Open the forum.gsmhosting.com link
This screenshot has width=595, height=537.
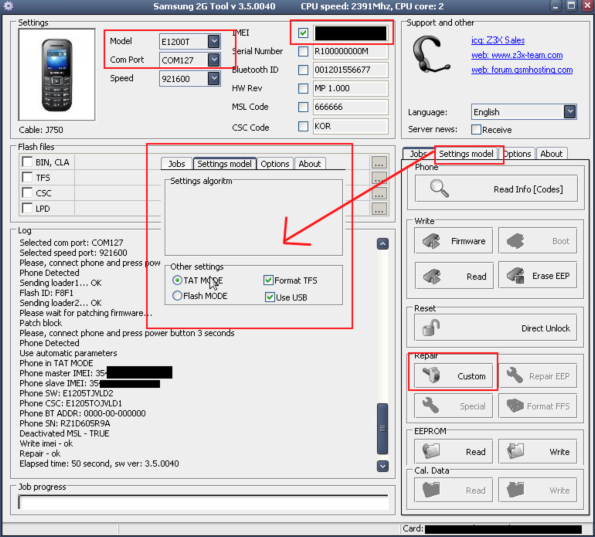pyautogui.click(x=522, y=70)
